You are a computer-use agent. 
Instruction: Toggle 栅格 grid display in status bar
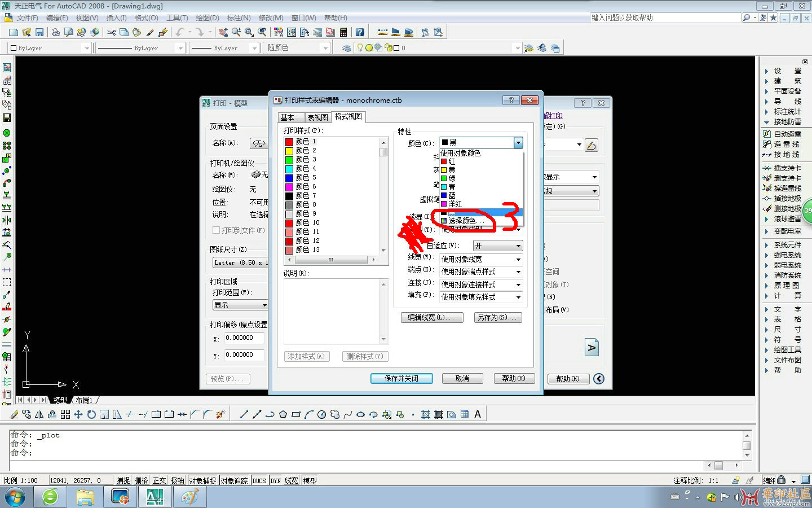[142, 480]
